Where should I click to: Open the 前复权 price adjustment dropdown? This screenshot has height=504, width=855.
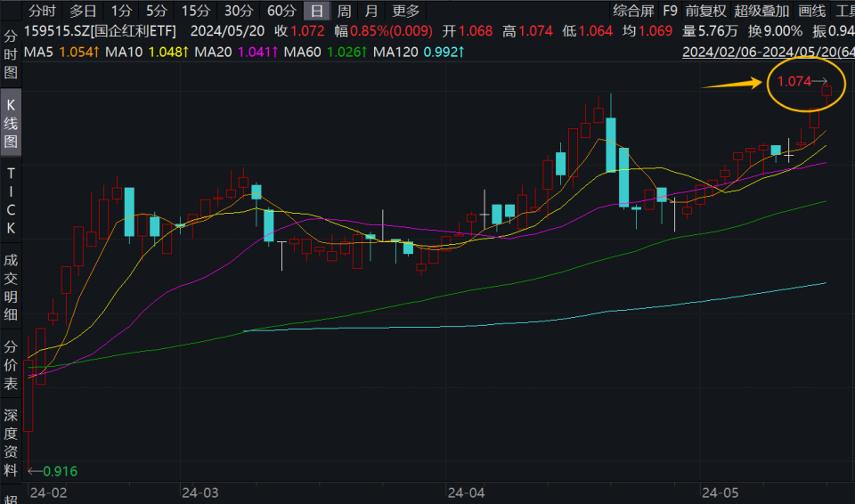706,11
